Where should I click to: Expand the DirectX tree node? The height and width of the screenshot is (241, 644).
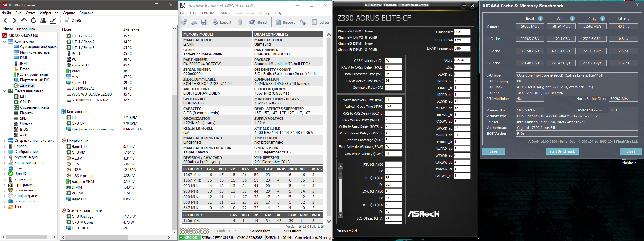click(4, 174)
